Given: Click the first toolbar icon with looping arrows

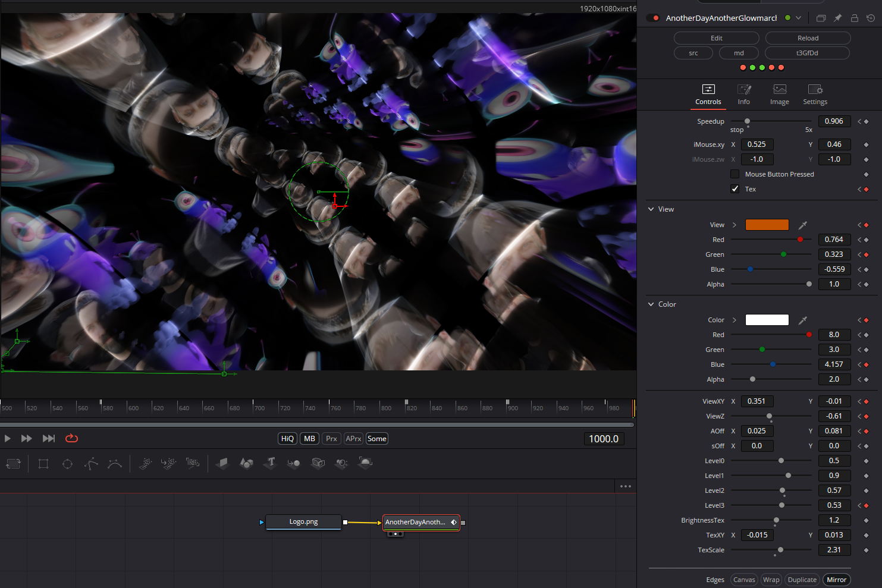Looking at the screenshot, I should (x=13, y=463).
